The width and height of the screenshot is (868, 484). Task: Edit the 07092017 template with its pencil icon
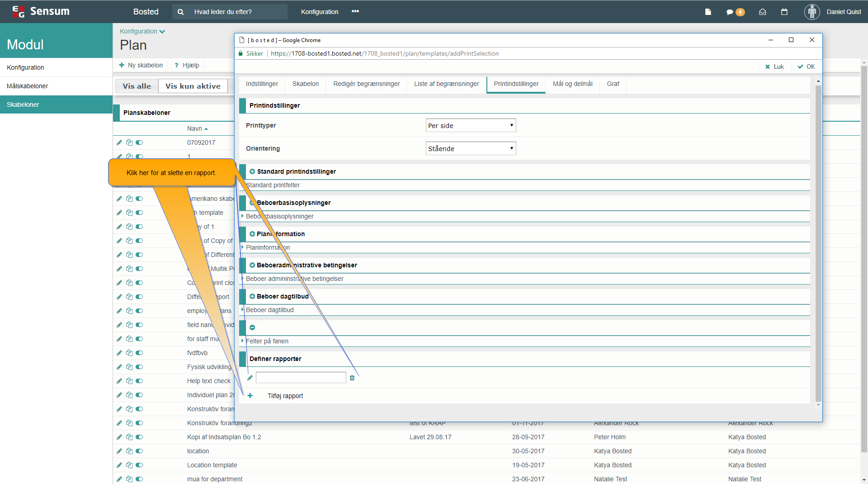119,142
